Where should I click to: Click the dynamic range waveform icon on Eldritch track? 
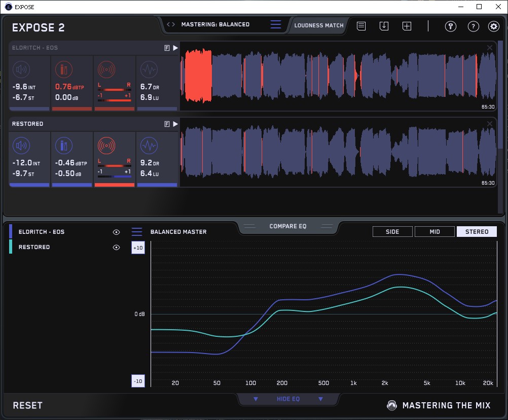[149, 70]
